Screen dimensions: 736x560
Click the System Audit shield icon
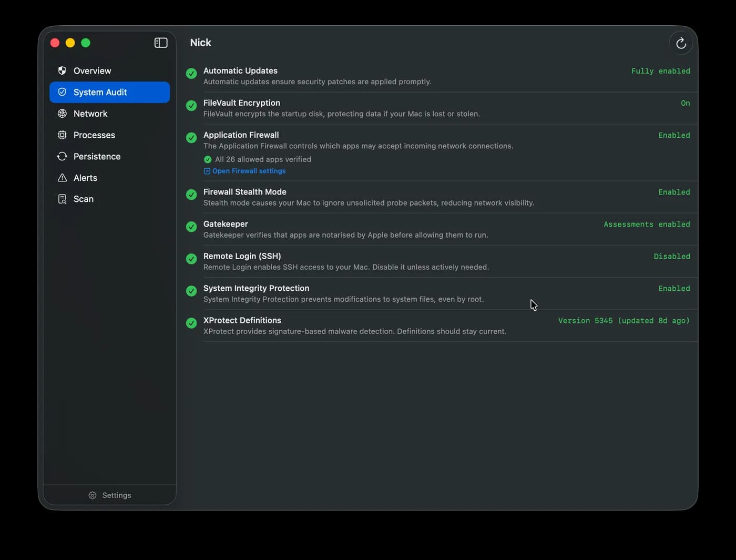click(62, 92)
